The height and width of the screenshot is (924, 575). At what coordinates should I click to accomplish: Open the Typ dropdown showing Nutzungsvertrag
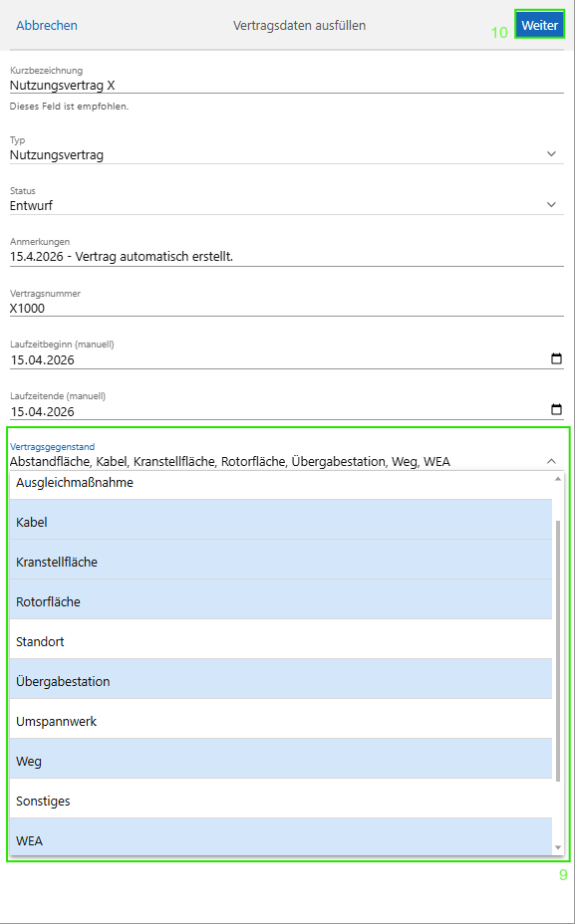287,155
